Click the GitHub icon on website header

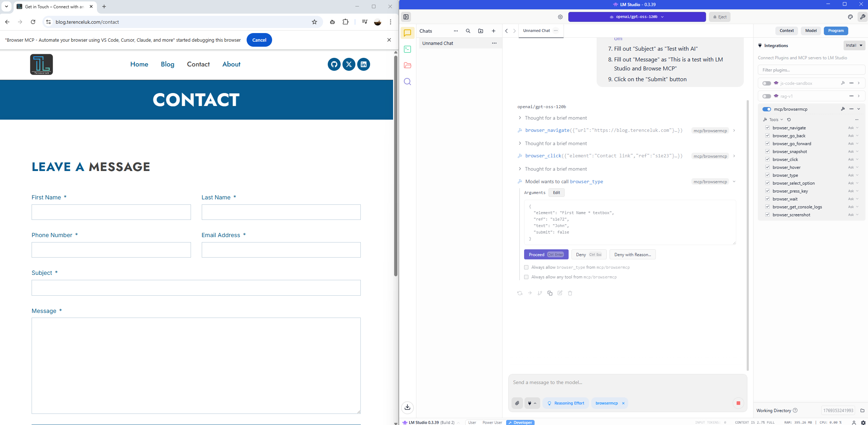tap(334, 64)
